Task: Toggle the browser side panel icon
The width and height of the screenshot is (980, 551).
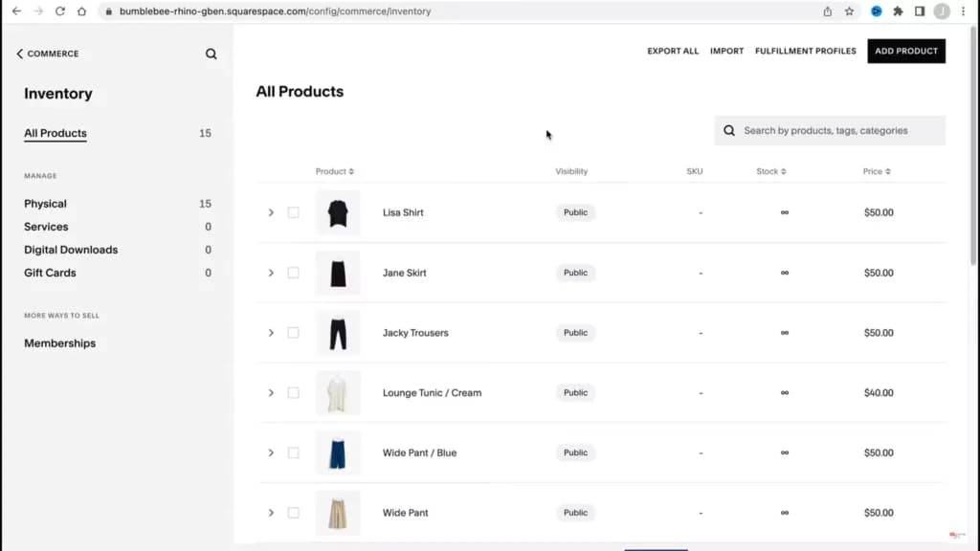Action: pyautogui.click(x=920, y=11)
